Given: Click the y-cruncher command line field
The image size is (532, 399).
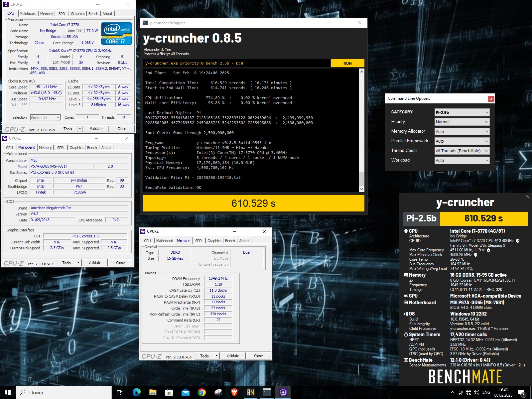Looking at the screenshot, I should 236,63.
